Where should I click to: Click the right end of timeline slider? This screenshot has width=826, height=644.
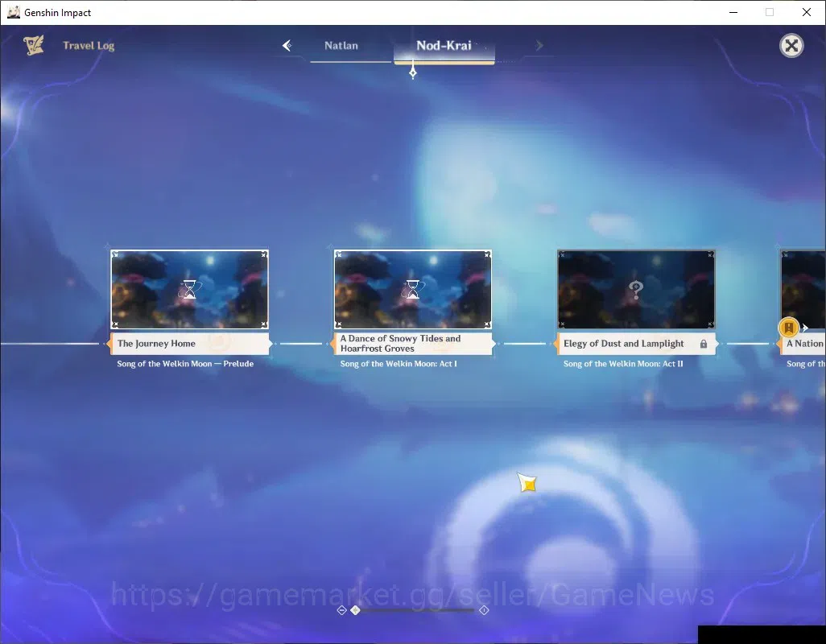[484, 609]
